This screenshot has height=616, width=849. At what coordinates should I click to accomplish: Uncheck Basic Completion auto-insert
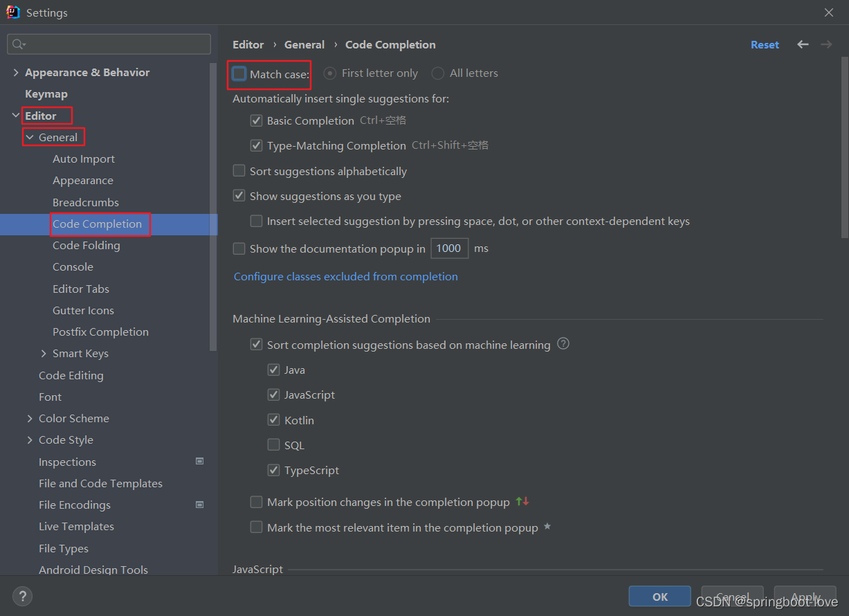tap(257, 120)
